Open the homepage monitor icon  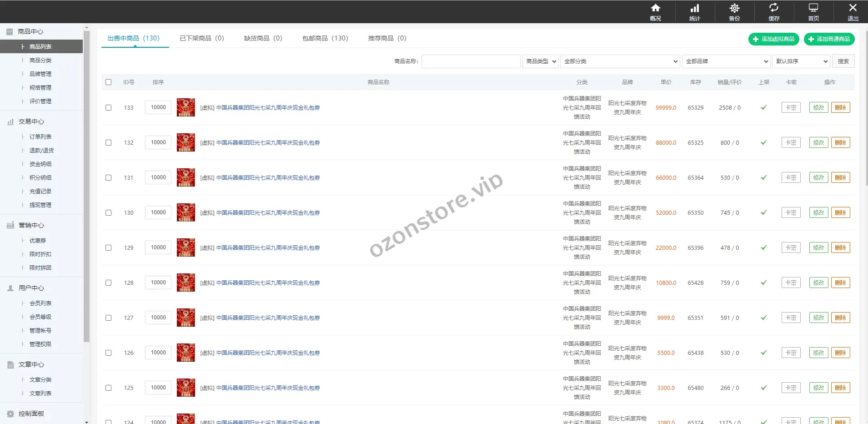813,8
